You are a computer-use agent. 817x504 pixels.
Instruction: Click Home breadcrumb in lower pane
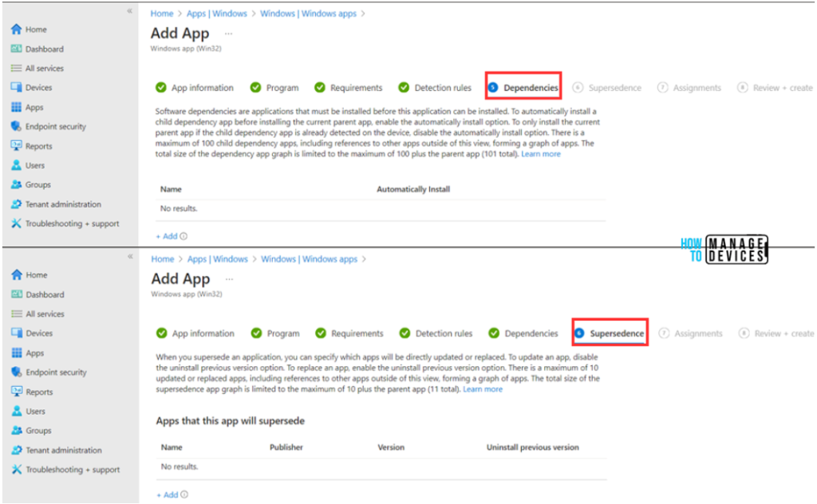tap(163, 258)
